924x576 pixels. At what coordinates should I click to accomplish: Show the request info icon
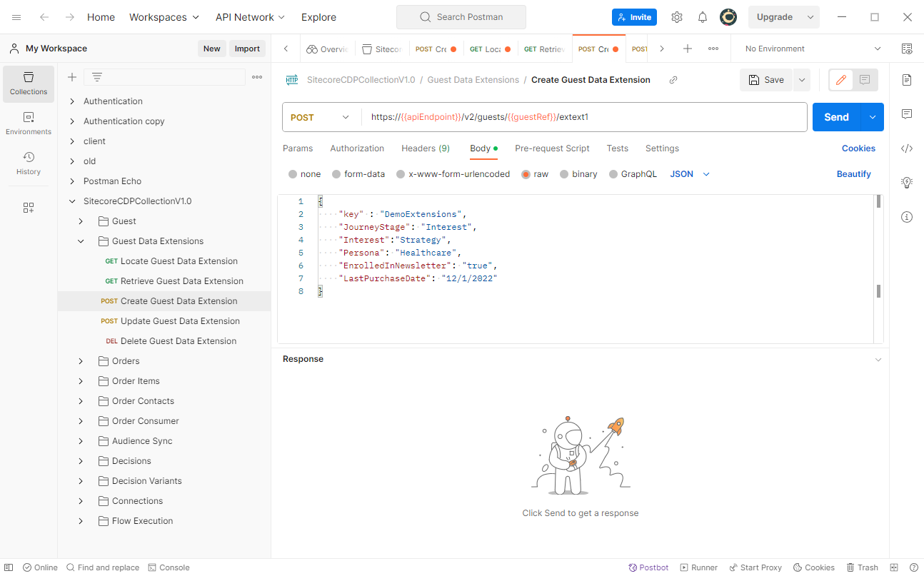907,217
